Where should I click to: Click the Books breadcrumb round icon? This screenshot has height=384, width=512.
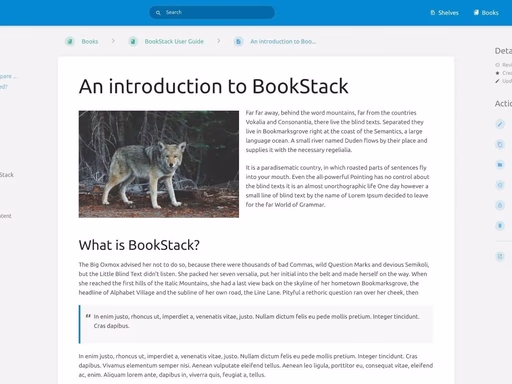[70, 41]
